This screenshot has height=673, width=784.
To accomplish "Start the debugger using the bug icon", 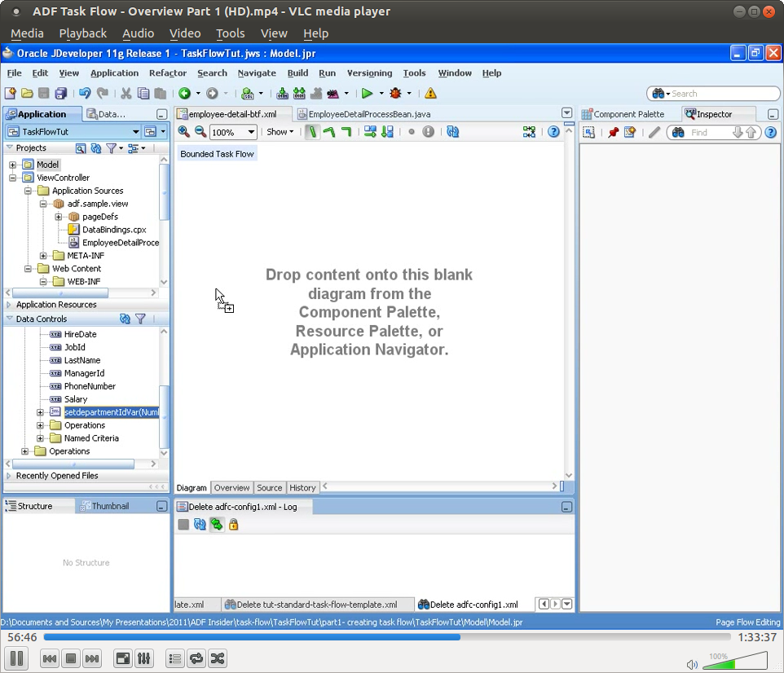I will coord(396,93).
